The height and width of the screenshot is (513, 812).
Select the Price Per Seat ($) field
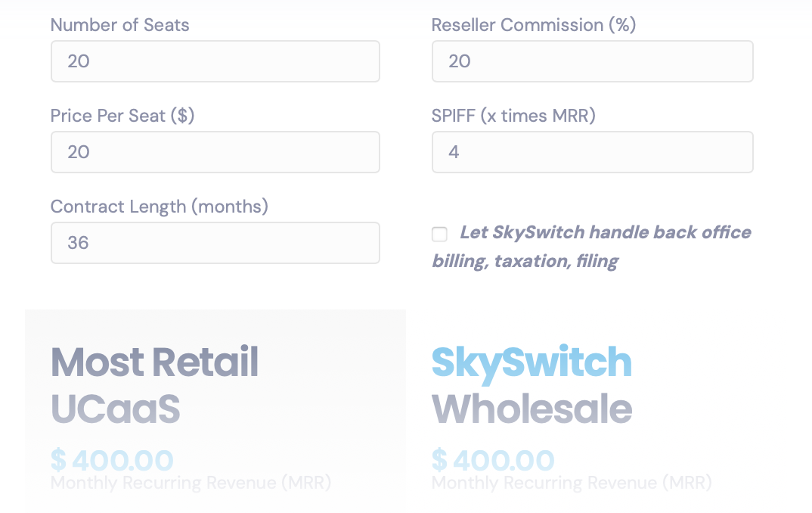[x=215, y=152]
